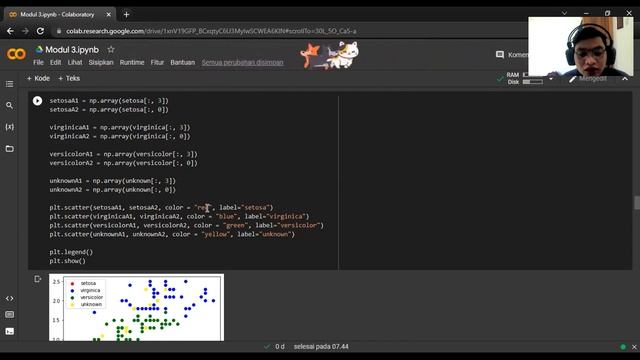Viewport: 640px width, 360px height.
Task: Click the Mengedit editing mode button
Action: [589, 79]
